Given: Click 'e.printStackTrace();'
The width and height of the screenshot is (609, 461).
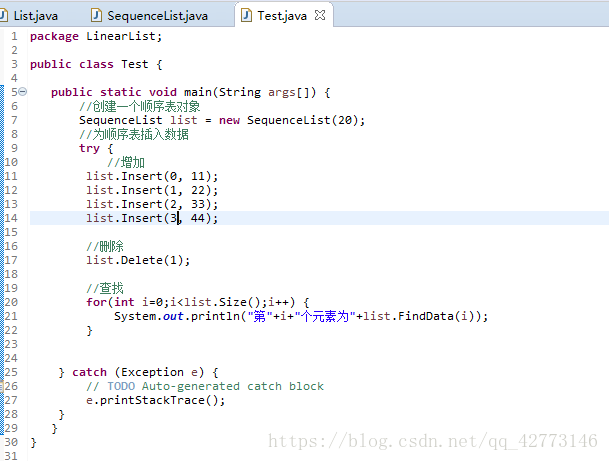Looking at the screenshot, I should point(155,400).
